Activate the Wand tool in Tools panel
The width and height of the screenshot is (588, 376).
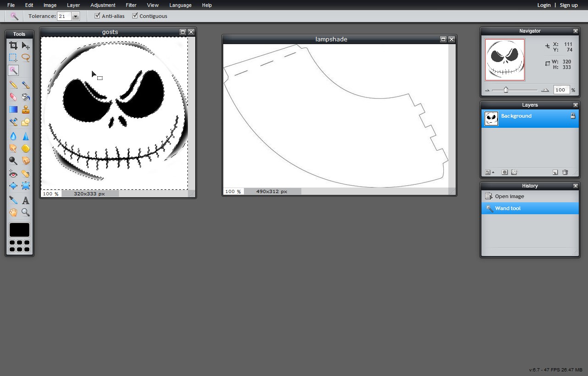click(x=13, y=70)
